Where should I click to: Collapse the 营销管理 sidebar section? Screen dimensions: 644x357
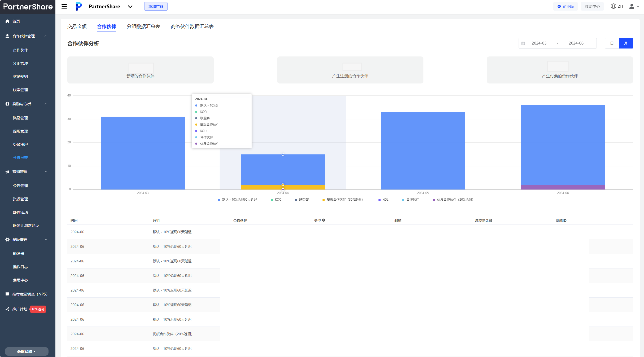[x=46, y=172]
